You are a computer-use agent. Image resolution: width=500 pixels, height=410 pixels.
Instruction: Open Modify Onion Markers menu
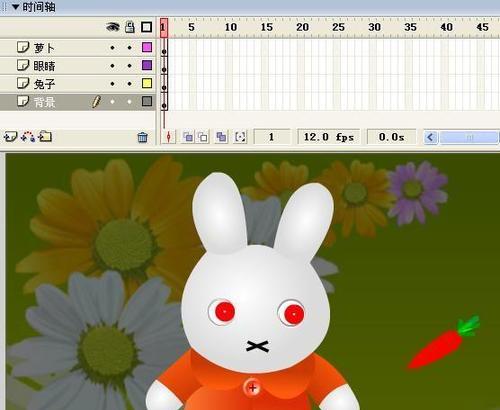tap(240, 137)
